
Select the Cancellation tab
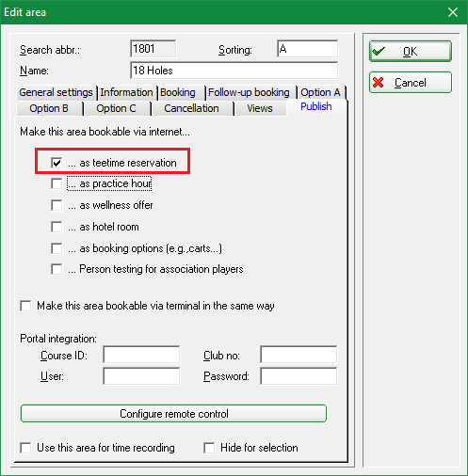[191, 108]
